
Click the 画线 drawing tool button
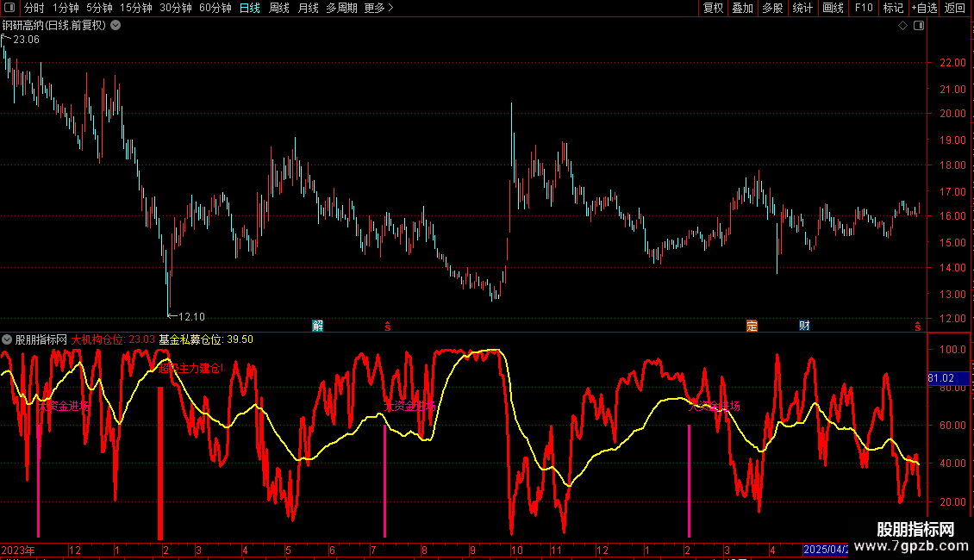pyautogui.click(x=833, y=9)
